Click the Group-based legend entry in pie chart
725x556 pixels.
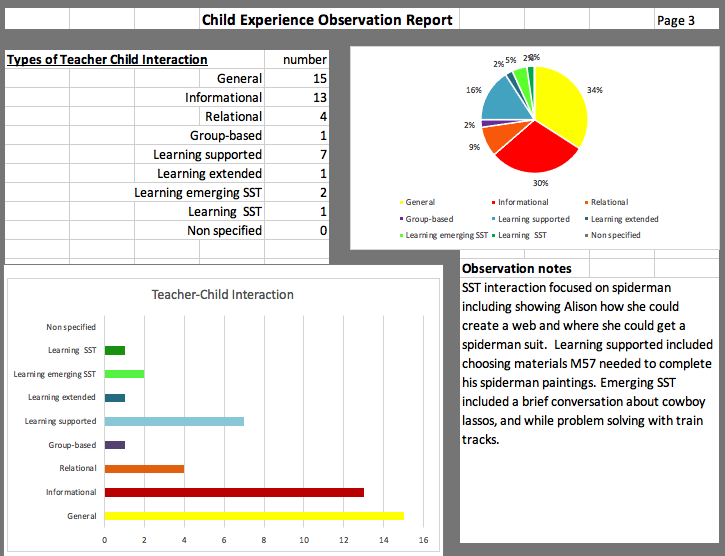coord(426,219)
